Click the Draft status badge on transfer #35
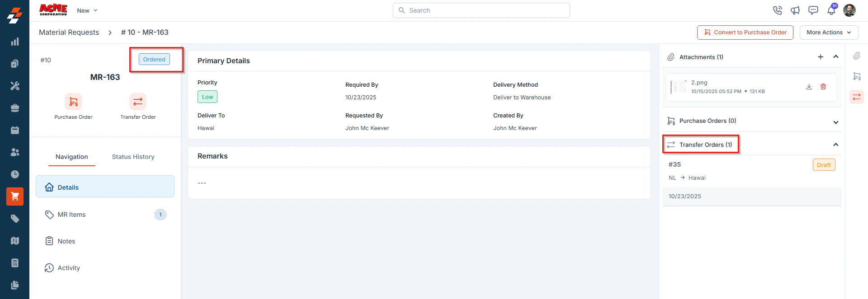Viewport: 868px width, 299px height. coord(824,165)
